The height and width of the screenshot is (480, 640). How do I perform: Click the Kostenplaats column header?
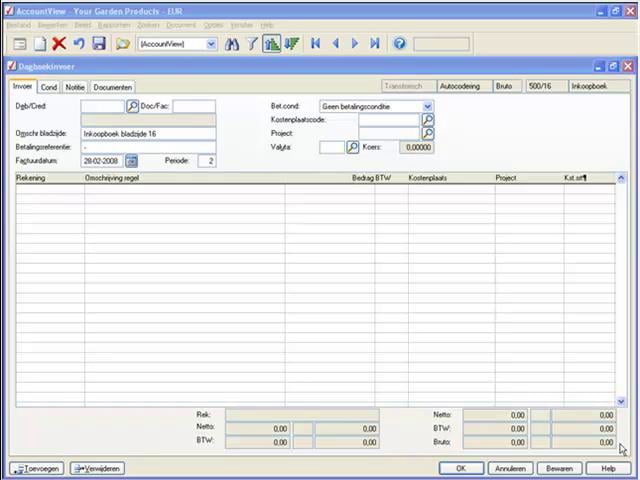tap(451, 178)
